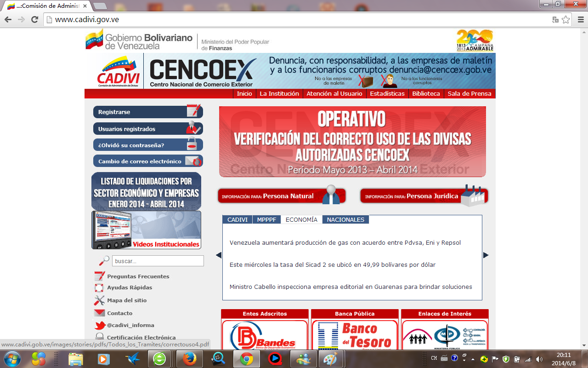This screenshot has width=588, height=368.
Task: Reload the page with refresh icon
Action: (34, 20)
